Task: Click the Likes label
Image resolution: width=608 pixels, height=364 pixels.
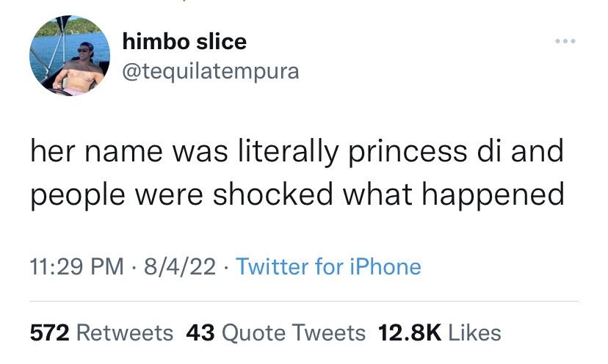Action: 474,332
